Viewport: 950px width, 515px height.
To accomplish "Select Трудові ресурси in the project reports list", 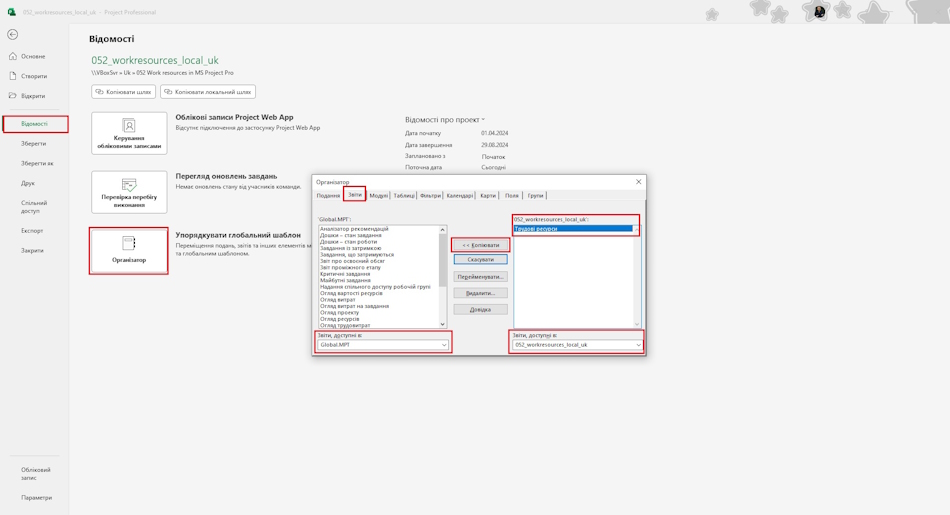I will 573,229.
